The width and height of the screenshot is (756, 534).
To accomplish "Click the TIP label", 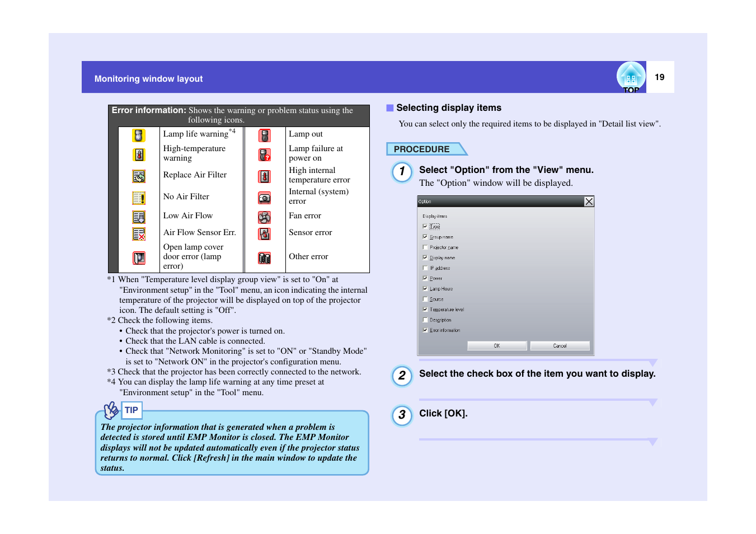I will (x=132, y=410).
